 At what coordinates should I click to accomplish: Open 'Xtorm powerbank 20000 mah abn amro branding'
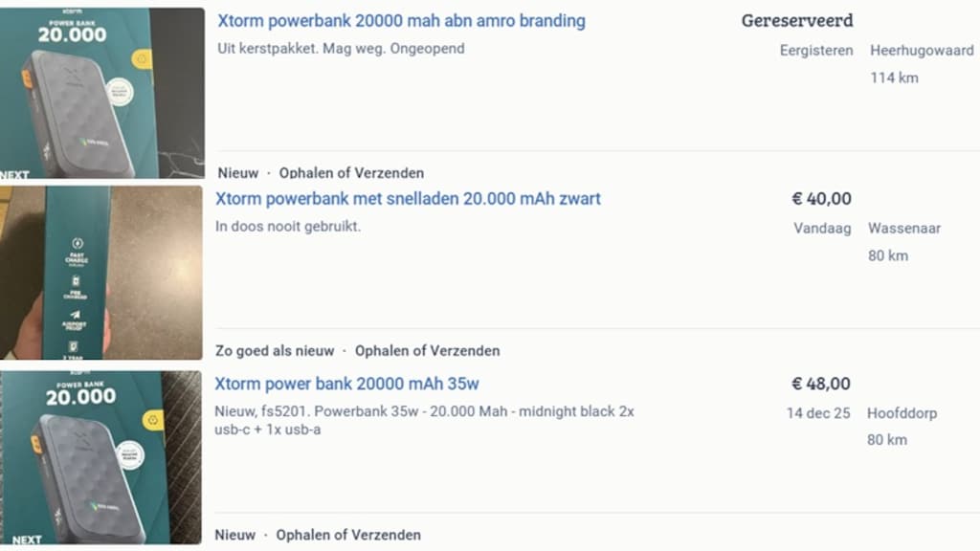click(x=401, y=21)
